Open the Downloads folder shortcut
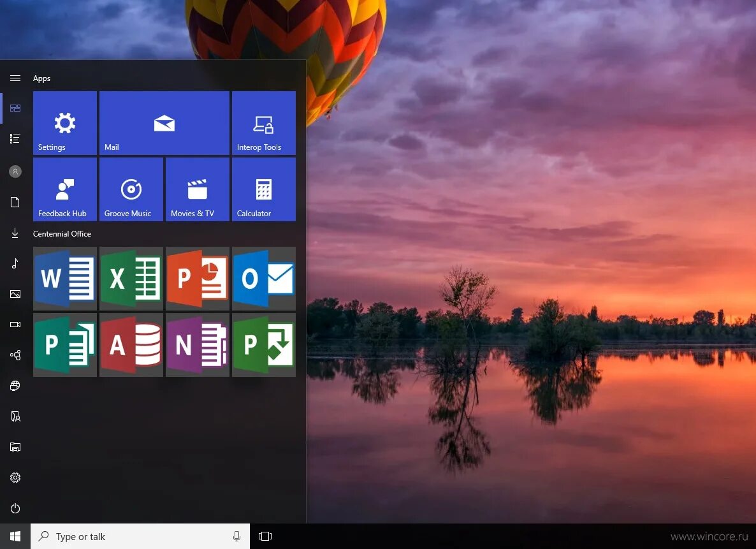This screenshot has height=549, width=756. pos(15,233)
